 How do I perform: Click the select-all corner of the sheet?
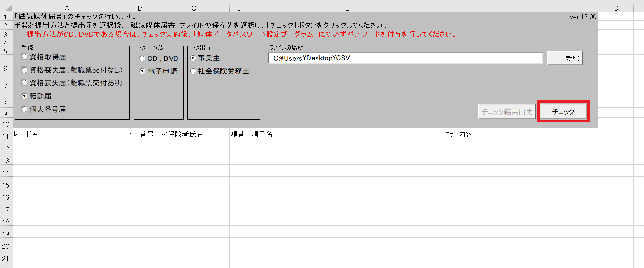pos(6,8)
